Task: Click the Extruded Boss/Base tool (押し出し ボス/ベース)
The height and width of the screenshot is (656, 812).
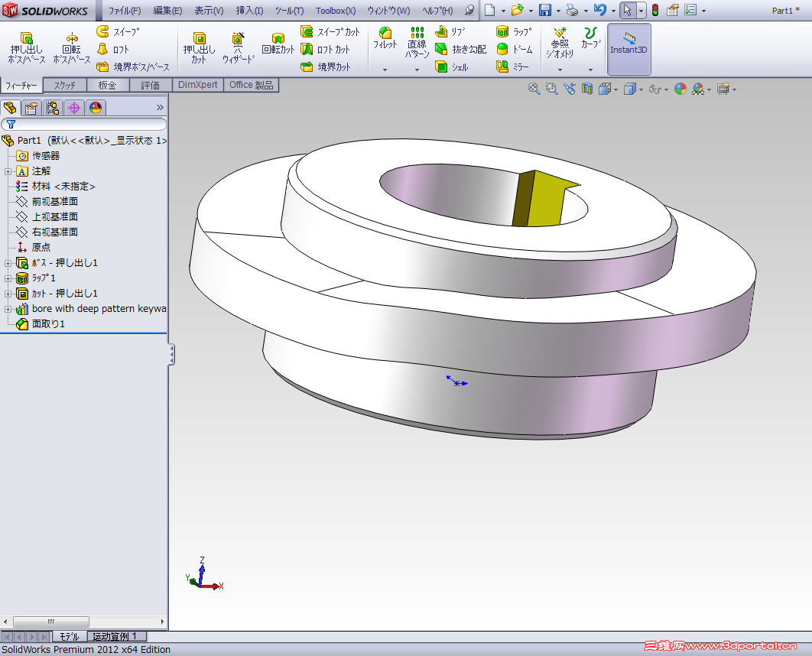Action: [27, 47]
